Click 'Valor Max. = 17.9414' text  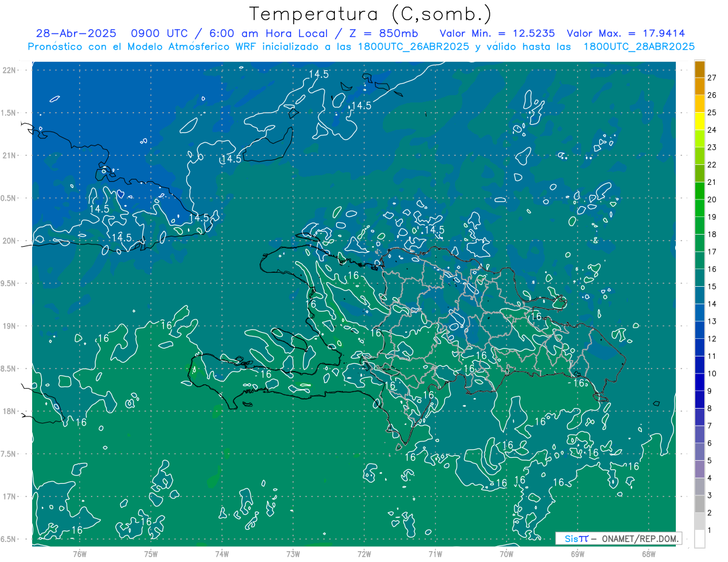(626, 33)
